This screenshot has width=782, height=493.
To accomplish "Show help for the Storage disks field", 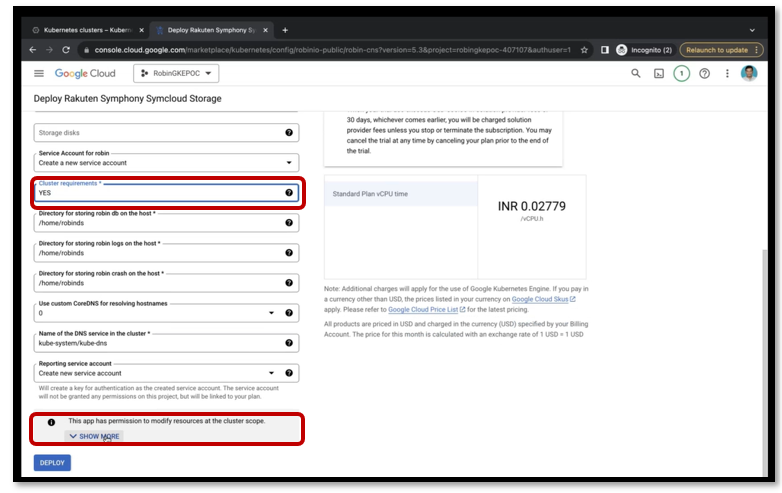I will (289, 133).
